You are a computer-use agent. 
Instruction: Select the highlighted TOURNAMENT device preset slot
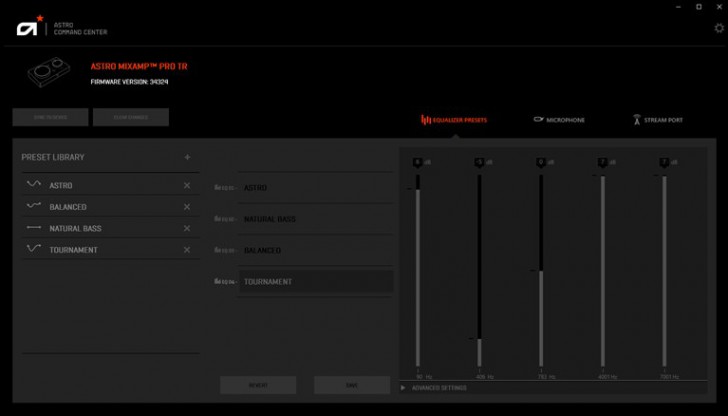[x=316, y=281]
